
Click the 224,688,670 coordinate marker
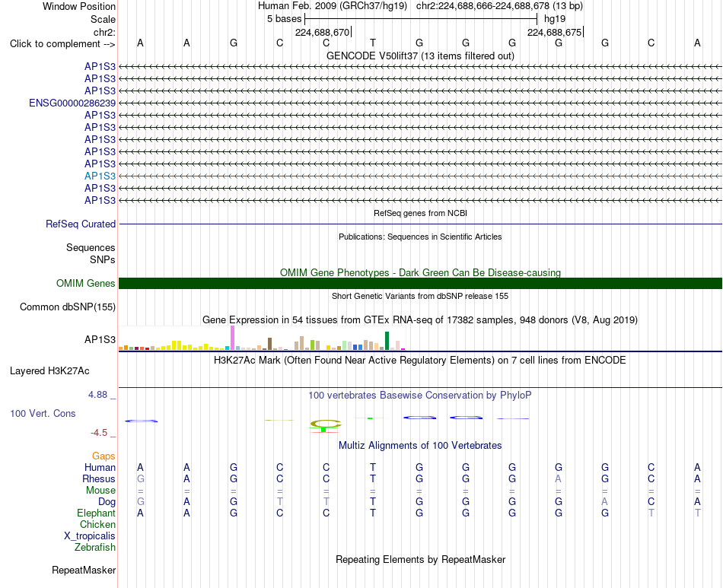[x=323, y=32]
